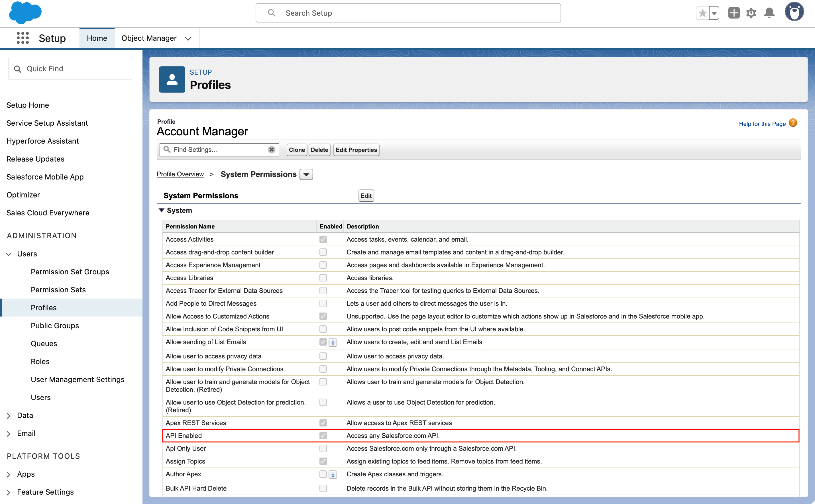The image size is (815, 504).
Task: Collapse the Users tree node
Action: [x=9, y=254]
